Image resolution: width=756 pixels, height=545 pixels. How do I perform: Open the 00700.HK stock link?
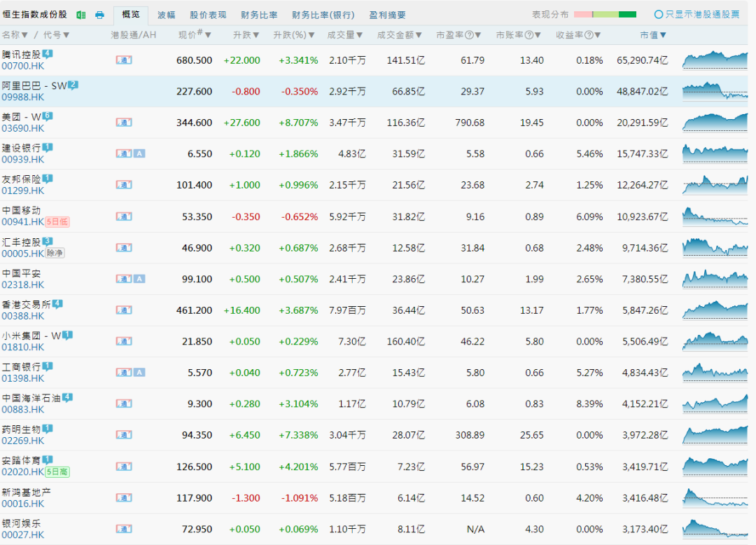[x=22, y=66]
